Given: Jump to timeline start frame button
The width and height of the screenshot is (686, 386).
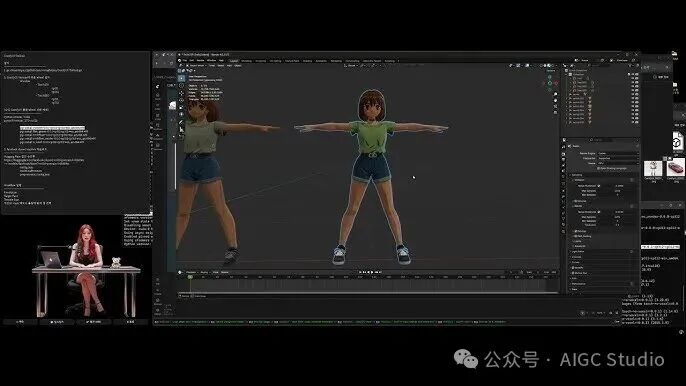Looking at the screenshot, I should (x=360, y=272).
